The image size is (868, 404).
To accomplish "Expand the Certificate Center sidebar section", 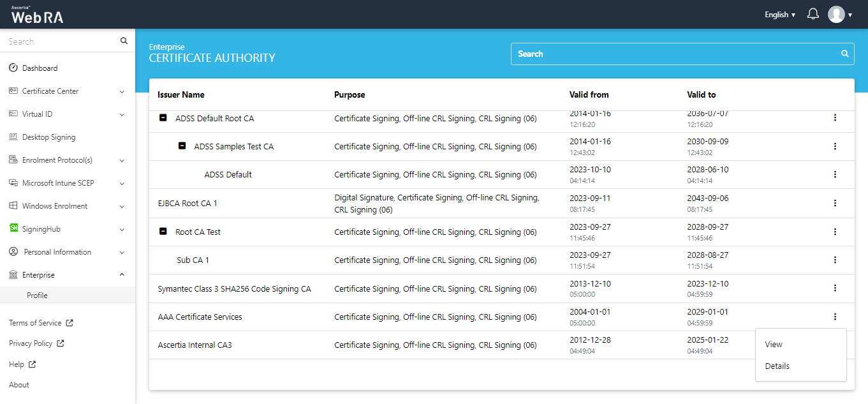I will click(x=122, y=91).
